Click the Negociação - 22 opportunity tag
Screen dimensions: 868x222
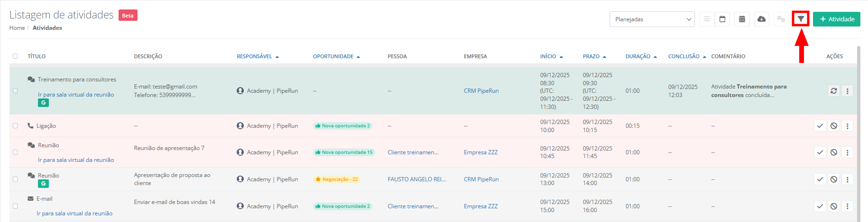[x=337, y=179]
